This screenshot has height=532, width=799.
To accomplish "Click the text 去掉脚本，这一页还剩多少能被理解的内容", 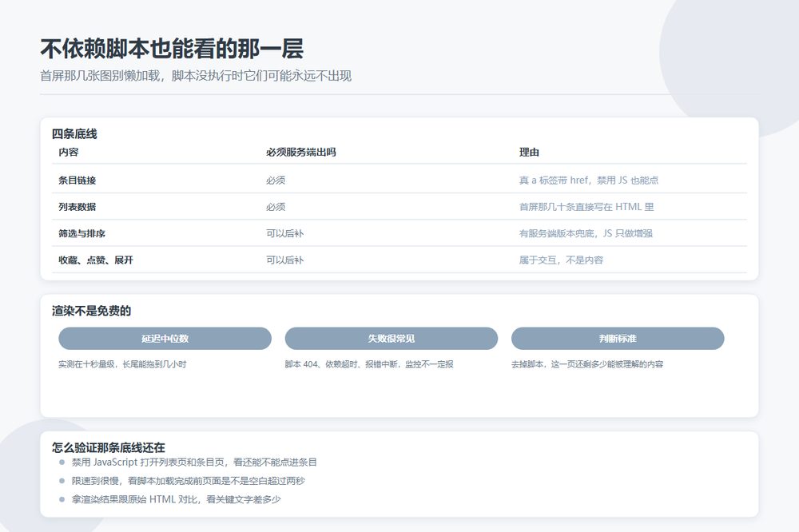I will pyautogui.click(x=587, y=364).
